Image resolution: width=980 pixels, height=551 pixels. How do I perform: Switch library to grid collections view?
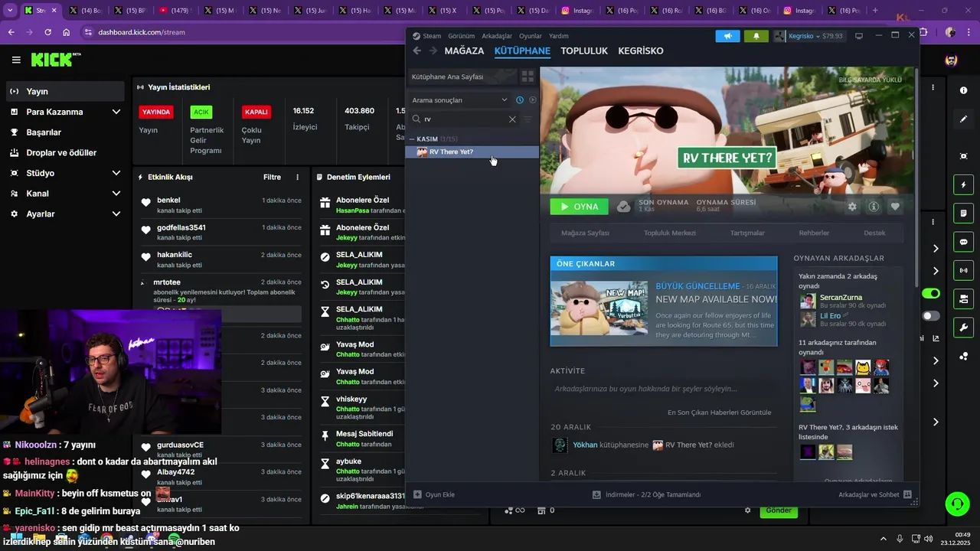click(x=528, y=77)
